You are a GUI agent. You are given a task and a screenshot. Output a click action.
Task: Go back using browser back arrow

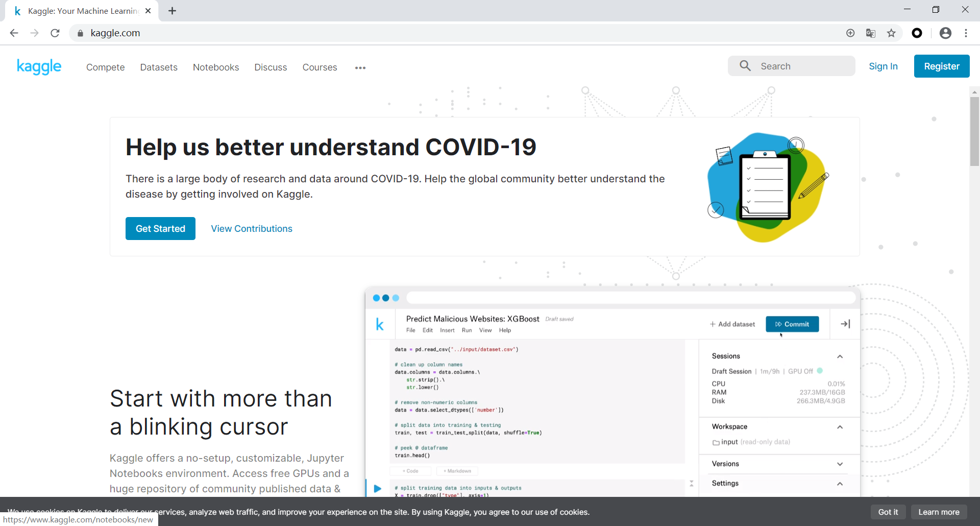tap(14, 33)
